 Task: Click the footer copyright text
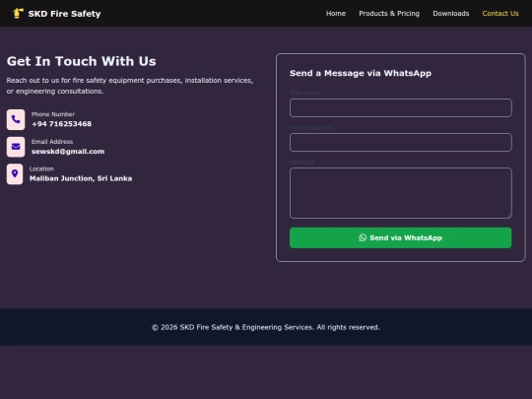coord(266,327)
